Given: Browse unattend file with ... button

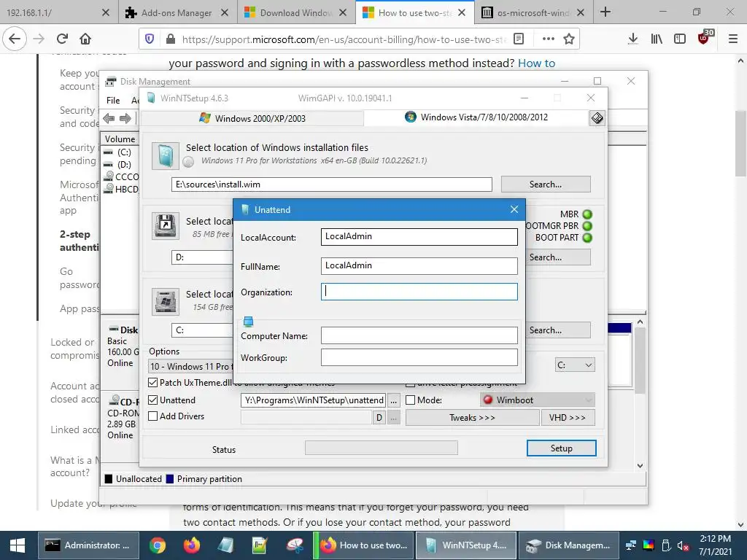Looking at the screenshot, I should coord(393,400).
